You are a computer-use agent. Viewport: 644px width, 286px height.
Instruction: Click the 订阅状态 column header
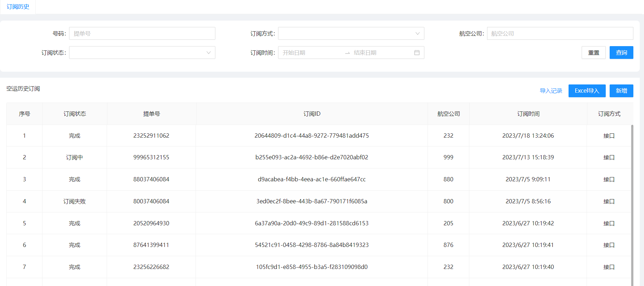(75, 114)
